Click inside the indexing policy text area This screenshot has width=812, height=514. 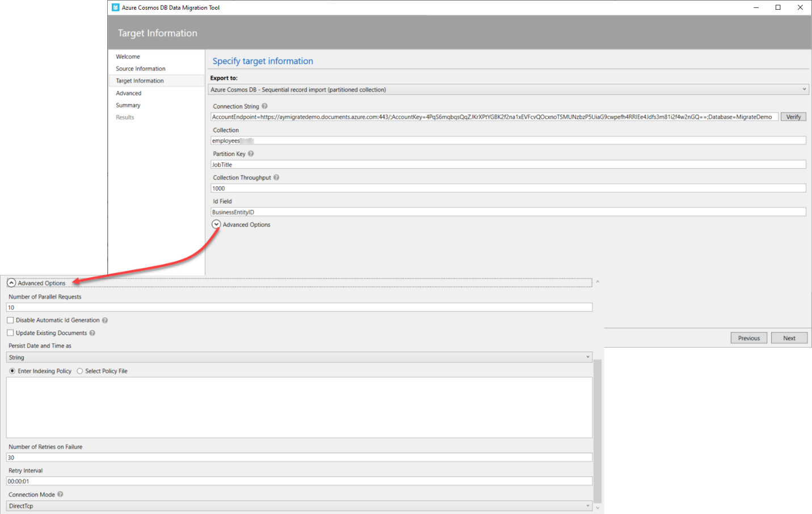pos(299,407)
